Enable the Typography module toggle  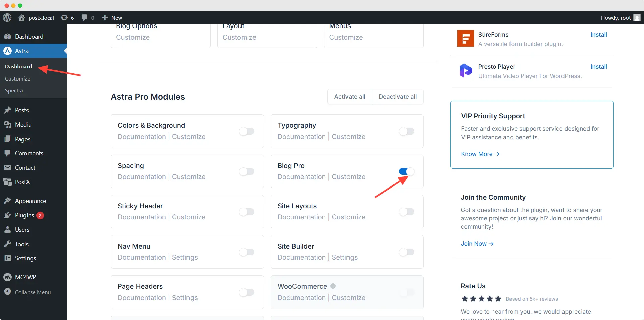[407, 131]
